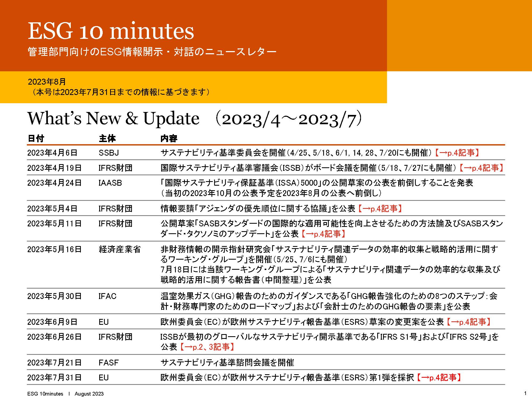Follow p.4 link in SASB standards row
Screen dimensions: 532x399
tap(323, 234)
